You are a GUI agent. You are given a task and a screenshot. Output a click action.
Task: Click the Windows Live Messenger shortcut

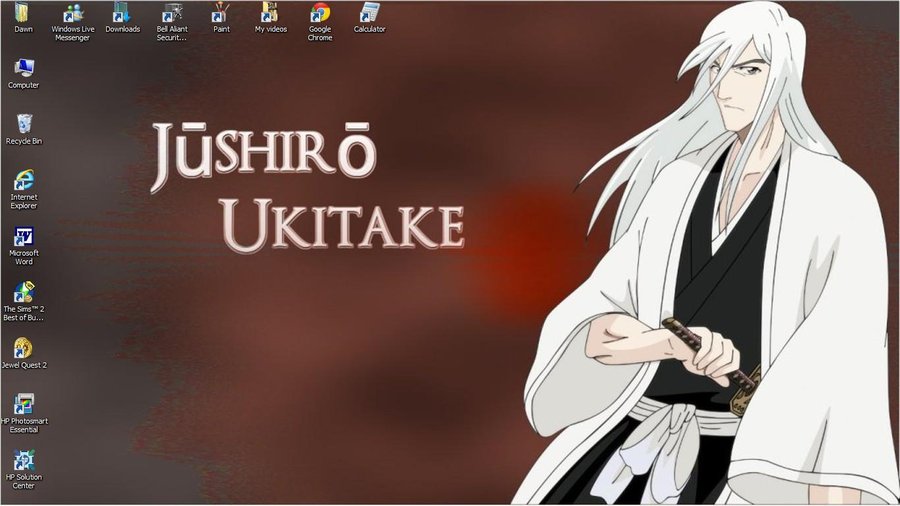coord(72,14)
